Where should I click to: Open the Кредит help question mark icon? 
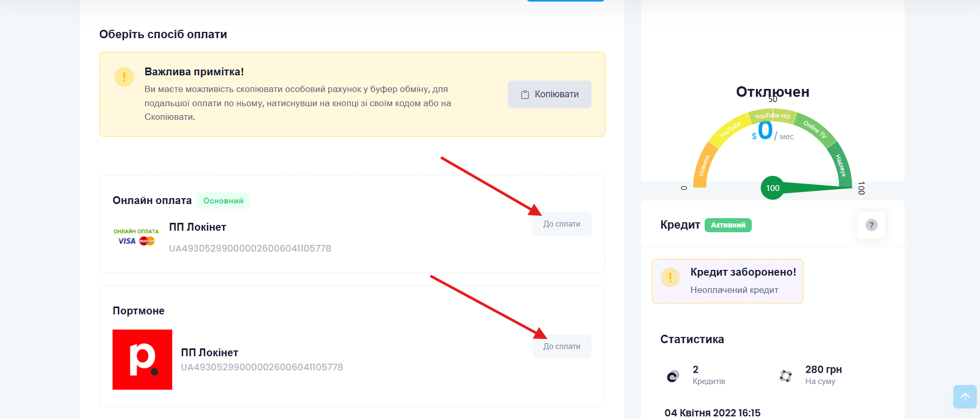point(871,225)
